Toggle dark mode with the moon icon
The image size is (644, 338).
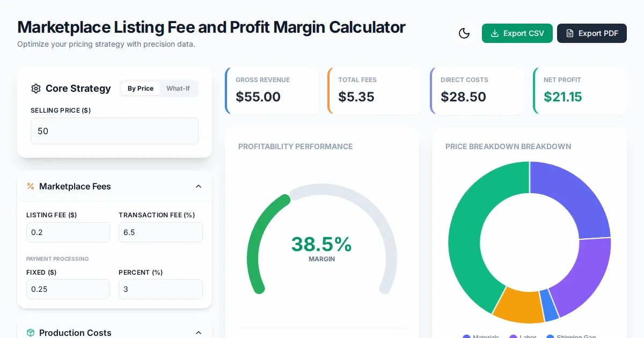point(464,33)
